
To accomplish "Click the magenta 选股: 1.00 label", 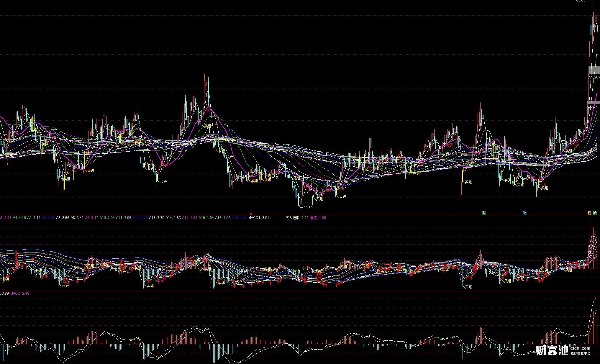I will [318, 218].
